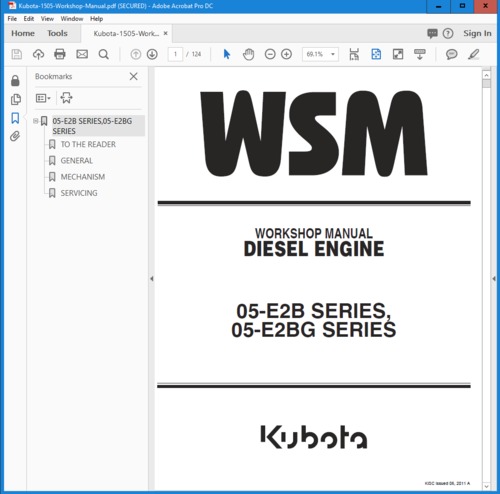Jump to TO THE READER bookmark
500x494 pixels.
click(88, 144)
